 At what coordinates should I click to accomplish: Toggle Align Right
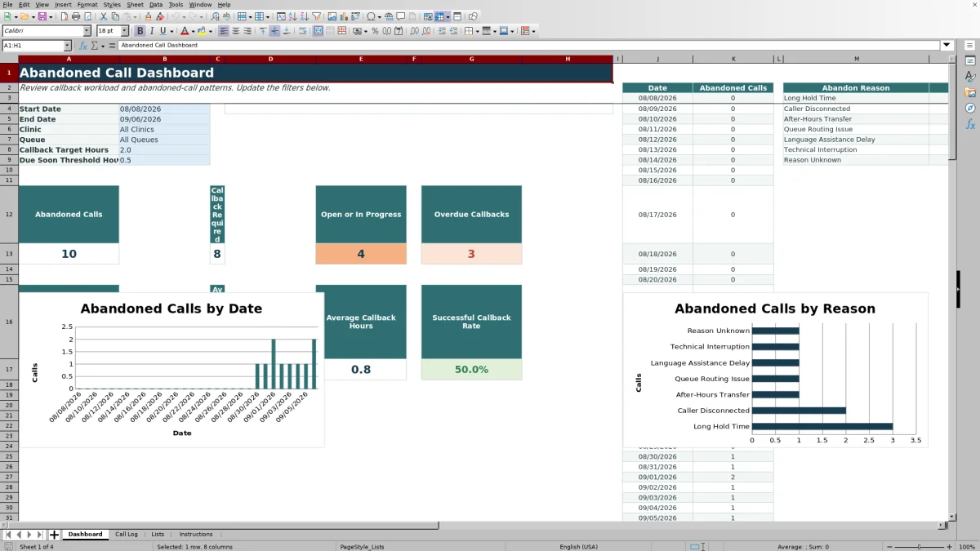tap(247, 31)
